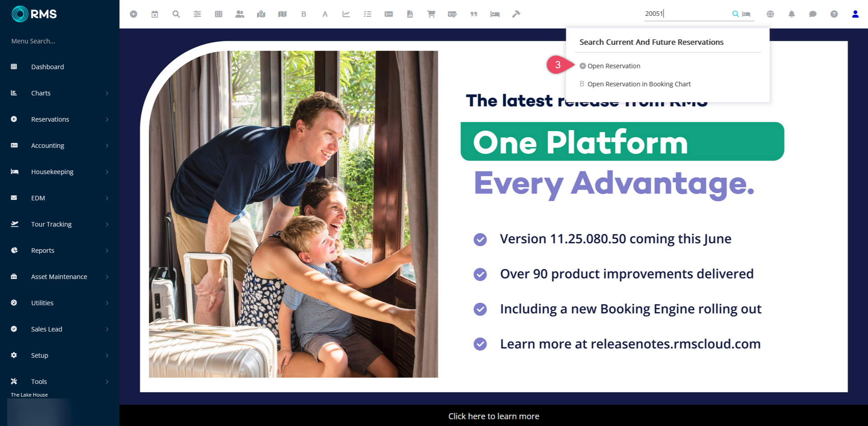This screenshot has height=426, width=868.
Task: Open the help question mark icon
Action: click(x=834, y=14)
